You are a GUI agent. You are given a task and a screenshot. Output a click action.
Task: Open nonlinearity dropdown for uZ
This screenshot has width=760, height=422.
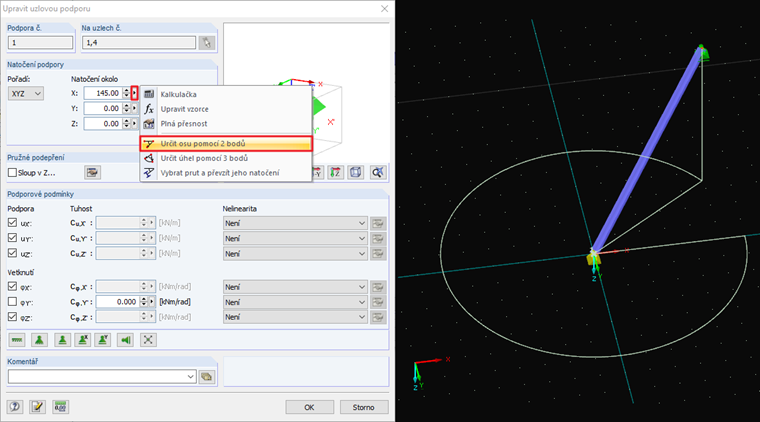[295, 253]
